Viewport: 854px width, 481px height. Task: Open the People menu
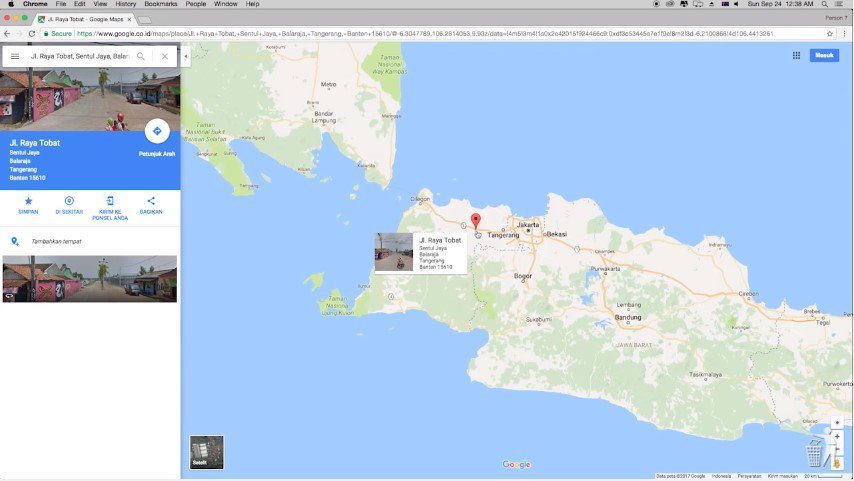pos(196,4)
